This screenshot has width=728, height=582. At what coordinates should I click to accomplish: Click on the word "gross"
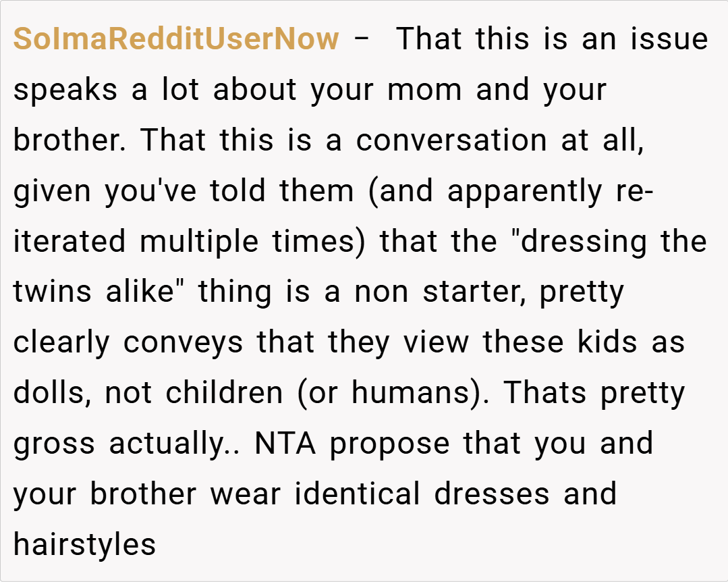coord(55,445)
